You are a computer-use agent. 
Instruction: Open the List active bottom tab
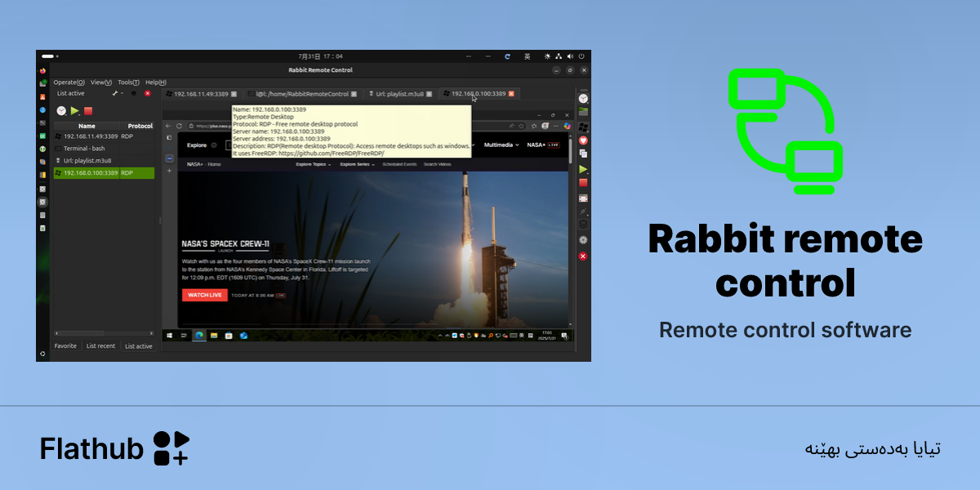click(x=138, y=346)
